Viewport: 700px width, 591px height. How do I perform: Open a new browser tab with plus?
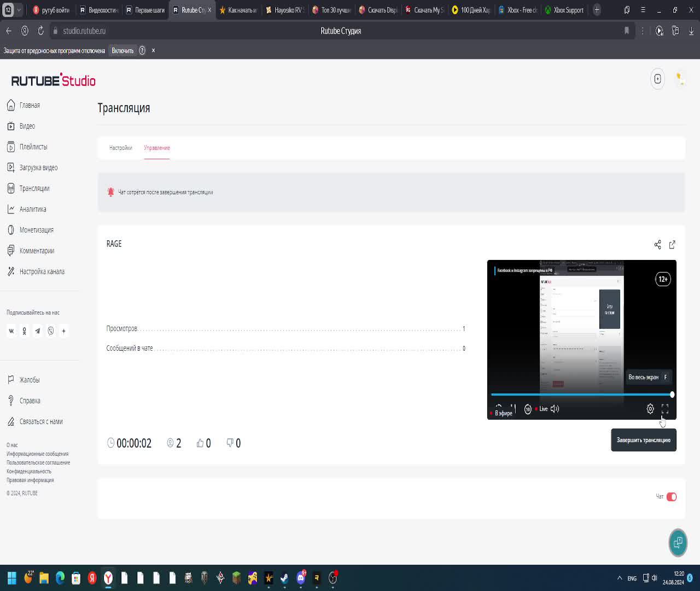[597, 10]
